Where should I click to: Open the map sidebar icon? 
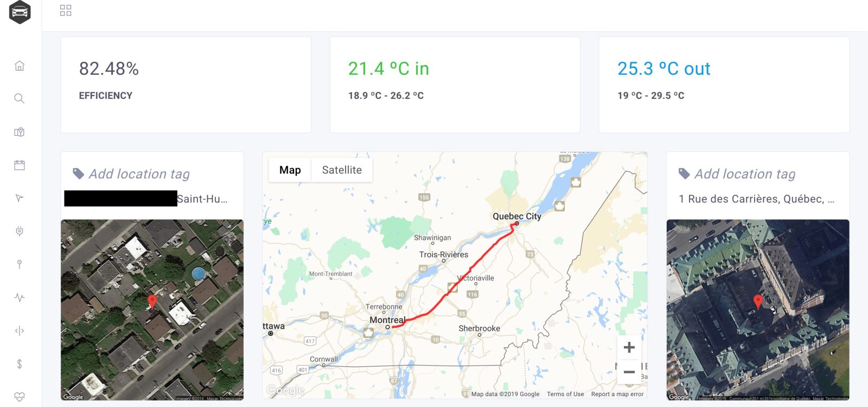tap(20, 132)
